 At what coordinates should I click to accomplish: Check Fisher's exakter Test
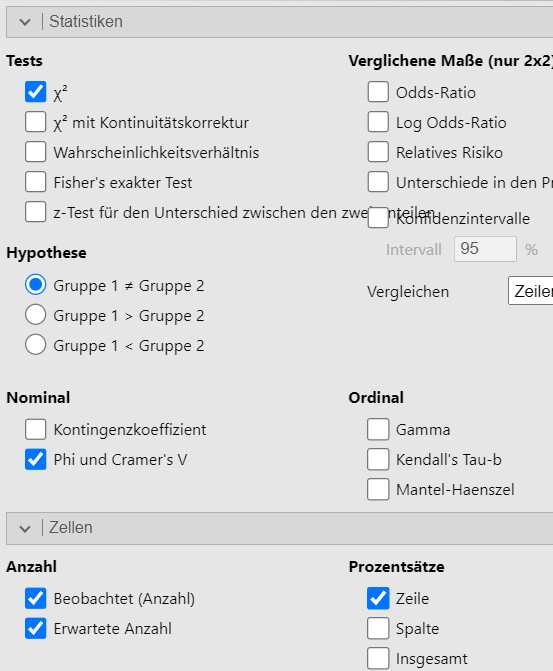pyautogui.click(x=36, y=182)
